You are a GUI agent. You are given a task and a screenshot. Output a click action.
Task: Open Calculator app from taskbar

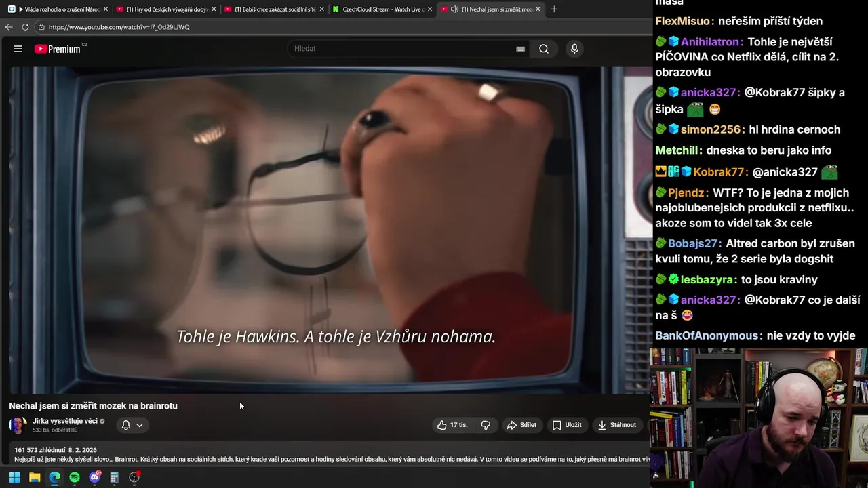pyautogui.click(x=115, y=477)
